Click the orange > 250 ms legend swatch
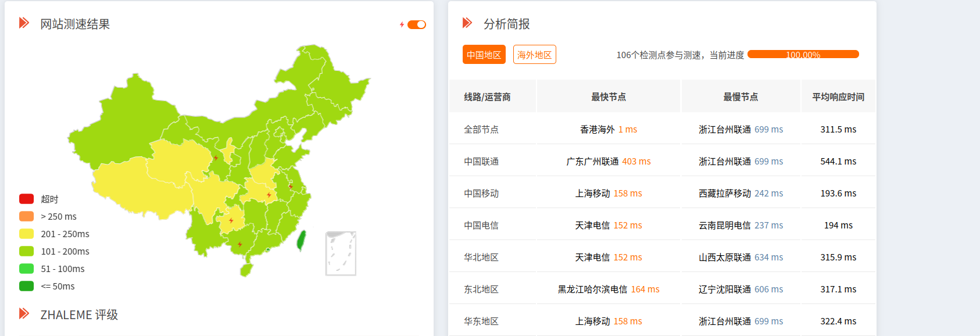This screenshot has width=980, height=336. point(27,216)
